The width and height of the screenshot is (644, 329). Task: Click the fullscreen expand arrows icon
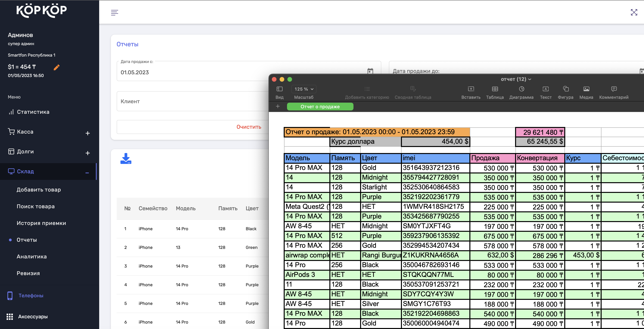pos(634,12)
